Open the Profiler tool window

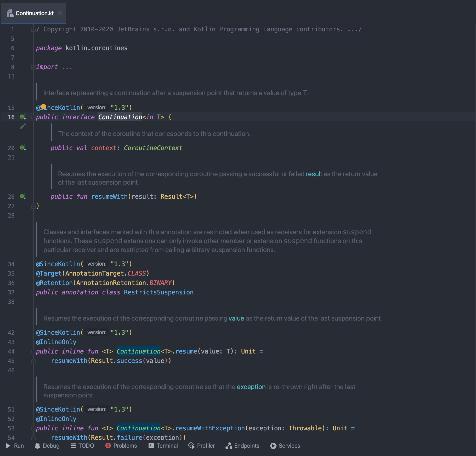(202, 446)
